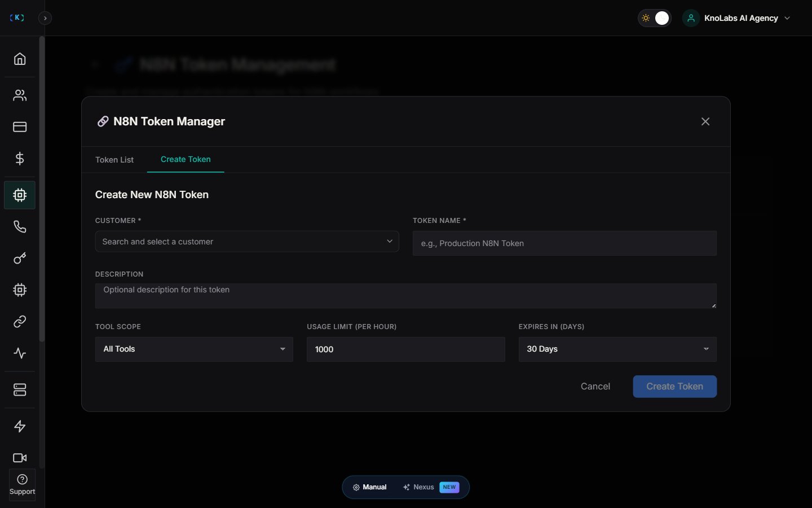Open the Home icon in sidebar
This screenshot has height=508, width=812.
pos(20,59)
